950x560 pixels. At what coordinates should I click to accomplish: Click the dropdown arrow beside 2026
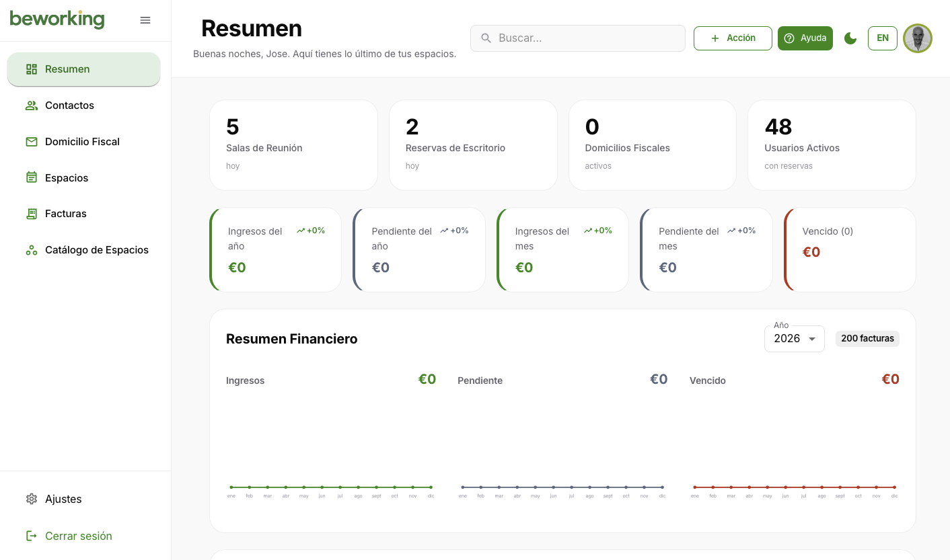pyautogui.click(x=812, y=339)
